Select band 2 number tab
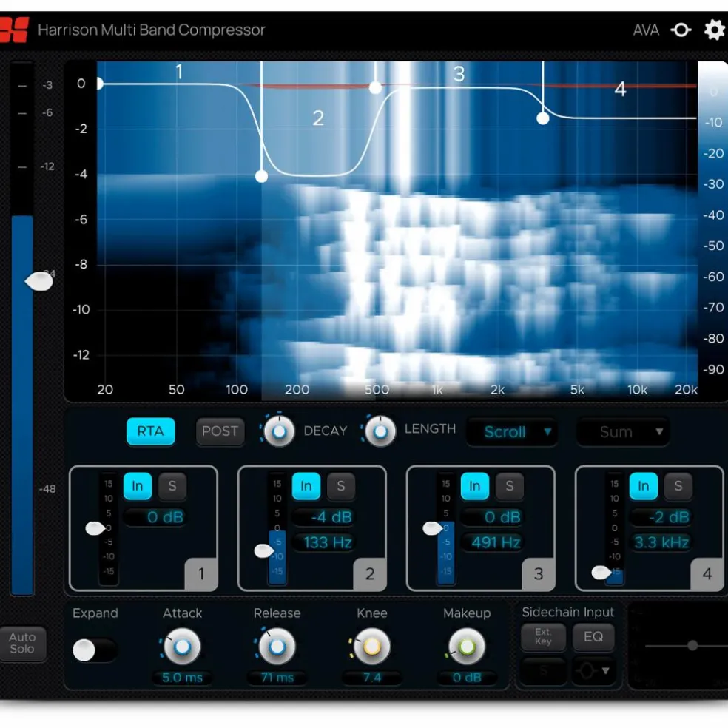This screenshot has width=728, height=728. (x=370, y=574)
